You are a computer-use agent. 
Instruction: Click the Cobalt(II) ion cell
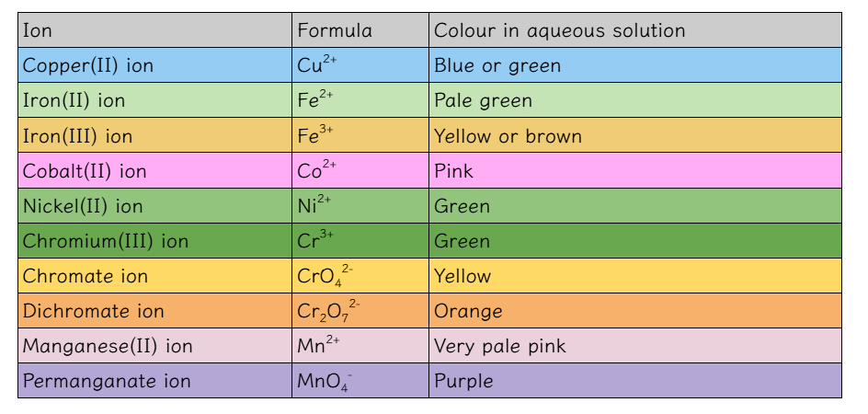[155, 170]
